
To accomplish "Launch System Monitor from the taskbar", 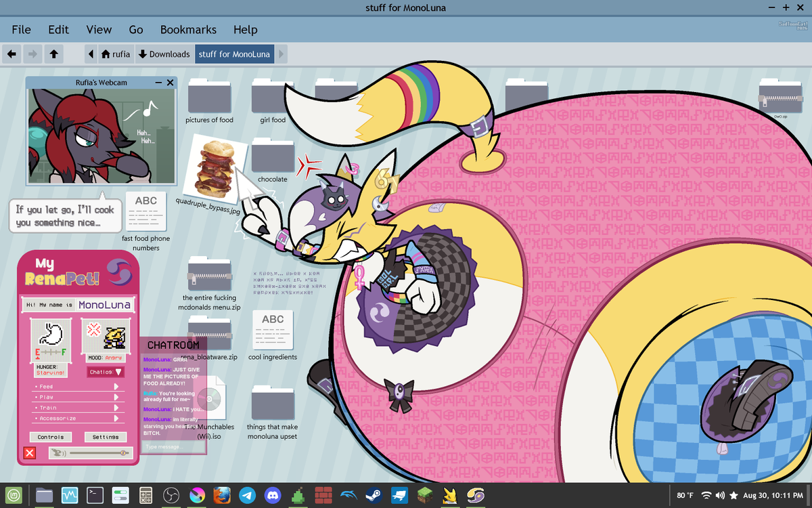I will 70,495.
